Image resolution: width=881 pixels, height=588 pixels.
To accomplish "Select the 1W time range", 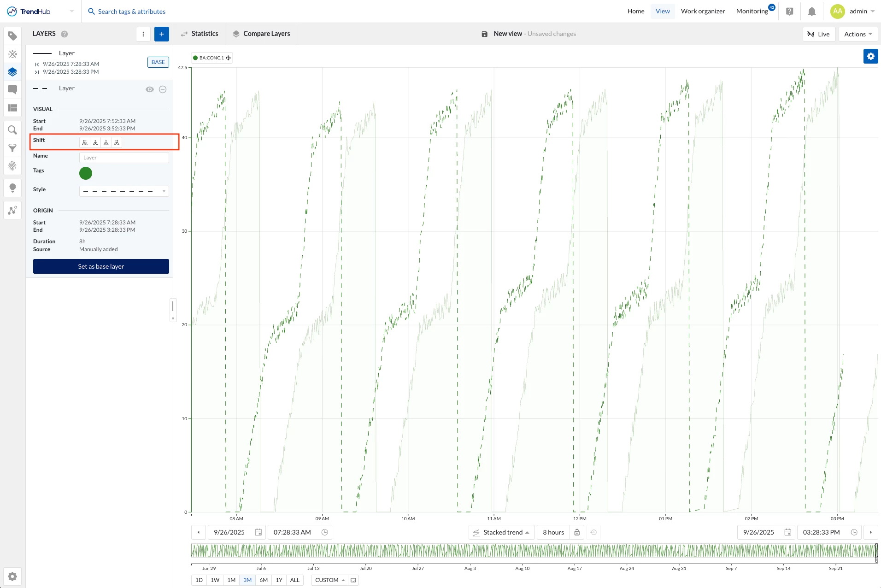I will [x=215, y=580].
